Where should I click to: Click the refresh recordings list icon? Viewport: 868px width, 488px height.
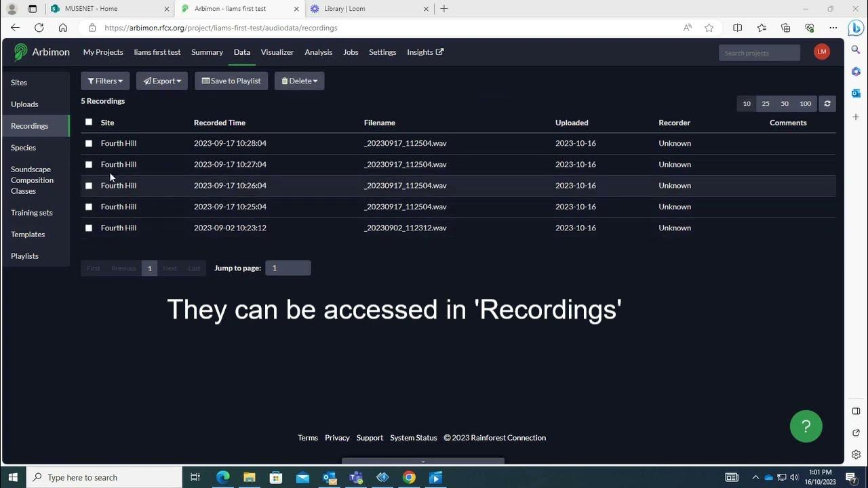click(827, 104)
